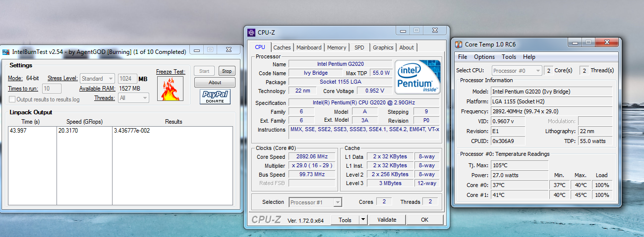Click the burning flame Freeze Test image
Viewport: 644px width, 237px height.
[x=170, y=89]
